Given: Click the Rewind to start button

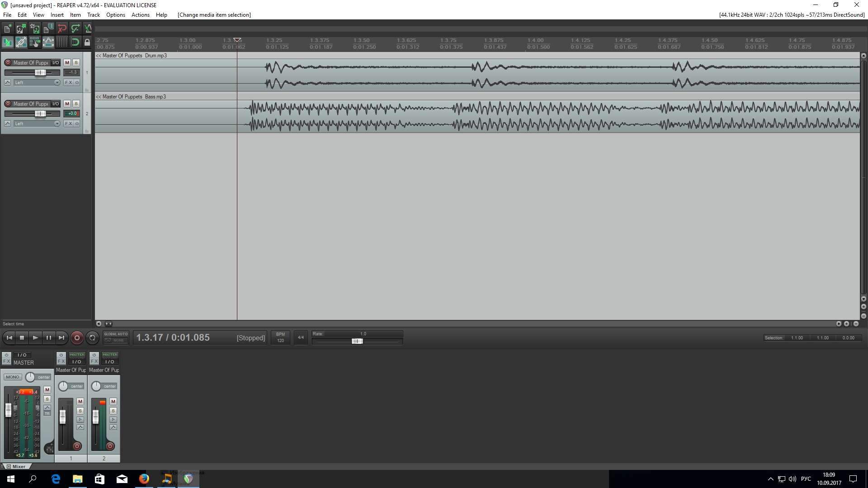Looking at the screenshot, I should [x=8, y=338].
